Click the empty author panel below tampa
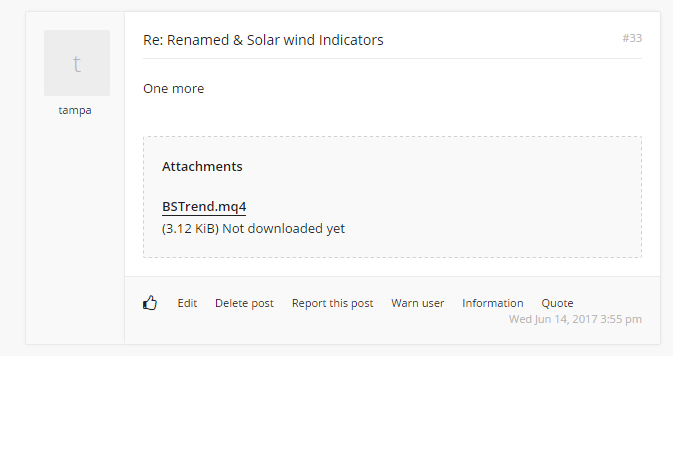 [x=75, y=230]
